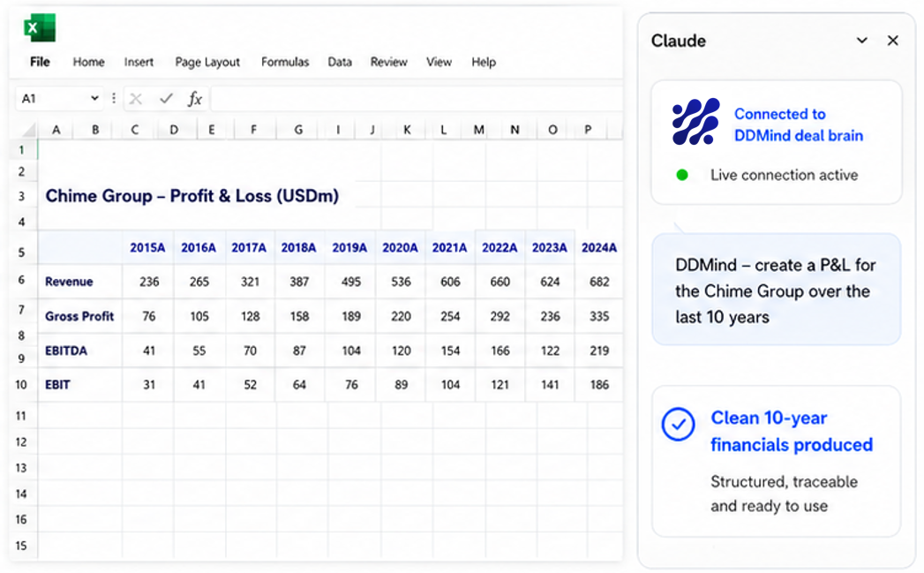Select the 2022A Gross Profit cell showing 292
This screenshot has height=573, width=924.
coord(500,317)
